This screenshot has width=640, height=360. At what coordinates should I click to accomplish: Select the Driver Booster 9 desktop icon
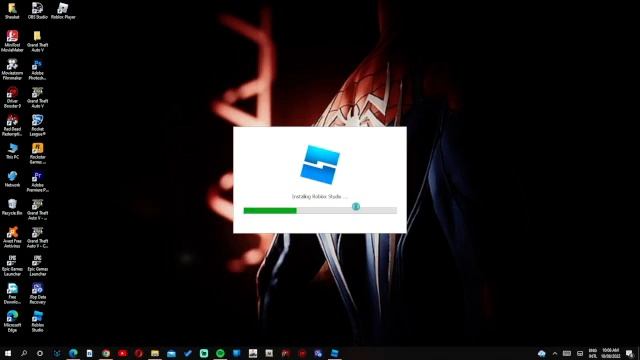(12, 97)
